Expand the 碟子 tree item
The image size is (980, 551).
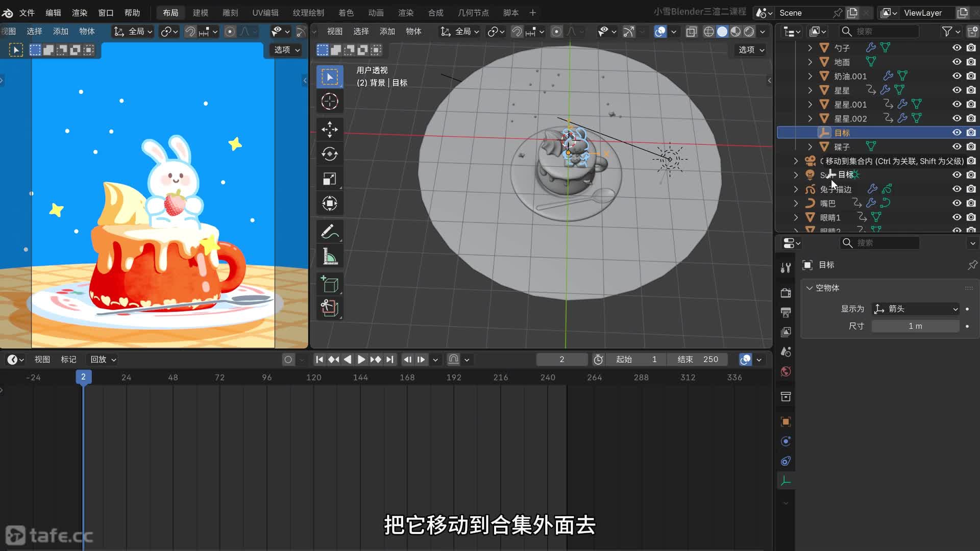click(x=810, y=147)
